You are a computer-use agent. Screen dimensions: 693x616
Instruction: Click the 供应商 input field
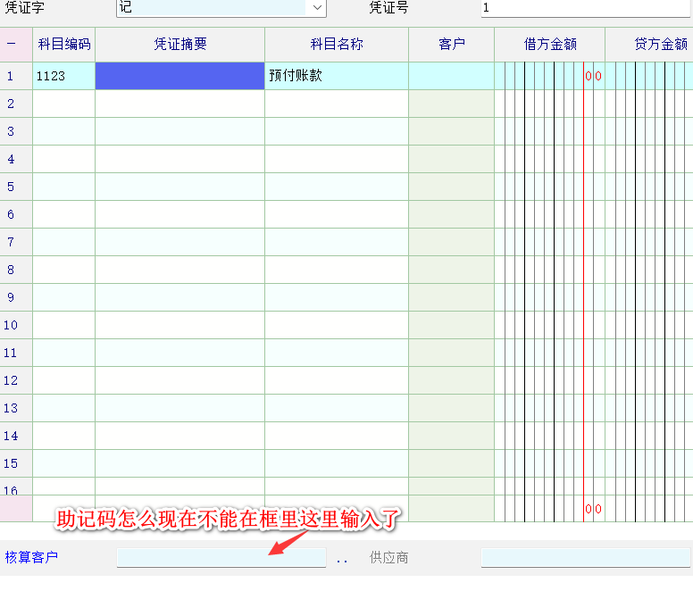tap(585, 558)
